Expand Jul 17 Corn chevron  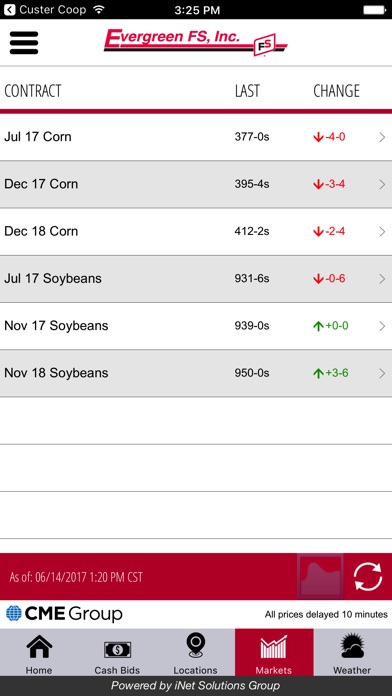point(382,137)
